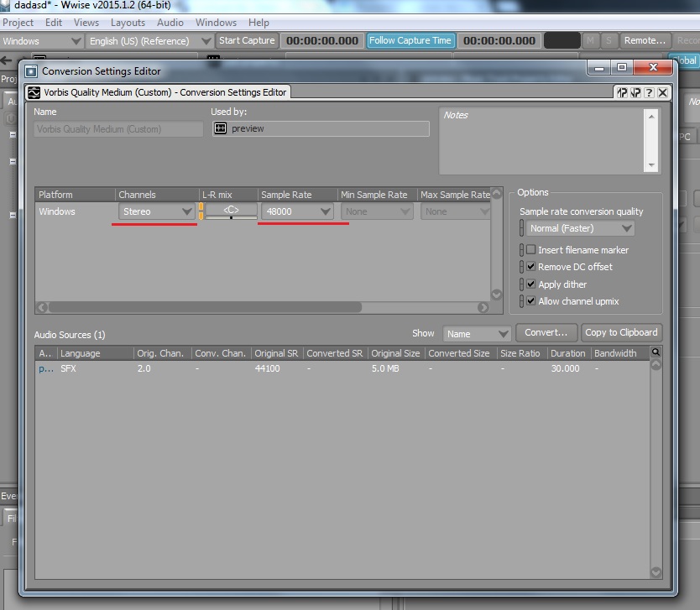Sort by Duration column header
Viewport: 700px width, 610px height.
point(568,353)
